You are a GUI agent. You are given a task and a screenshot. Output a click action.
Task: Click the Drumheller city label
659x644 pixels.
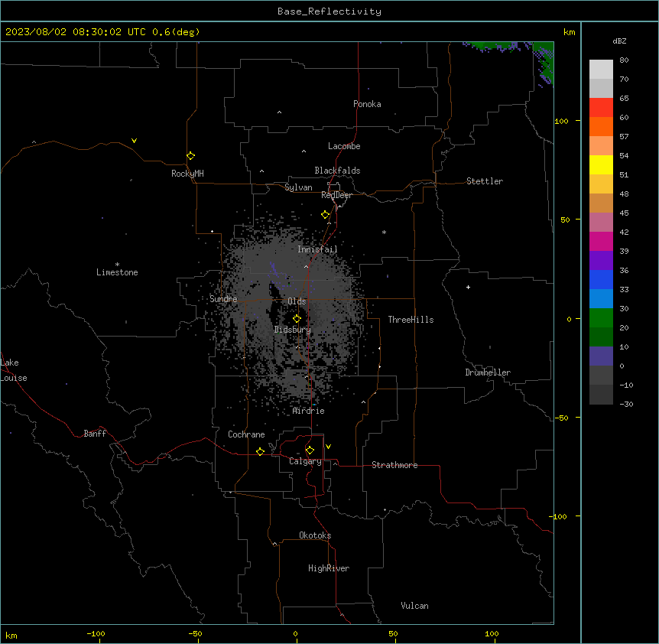[x=488, y=372]
